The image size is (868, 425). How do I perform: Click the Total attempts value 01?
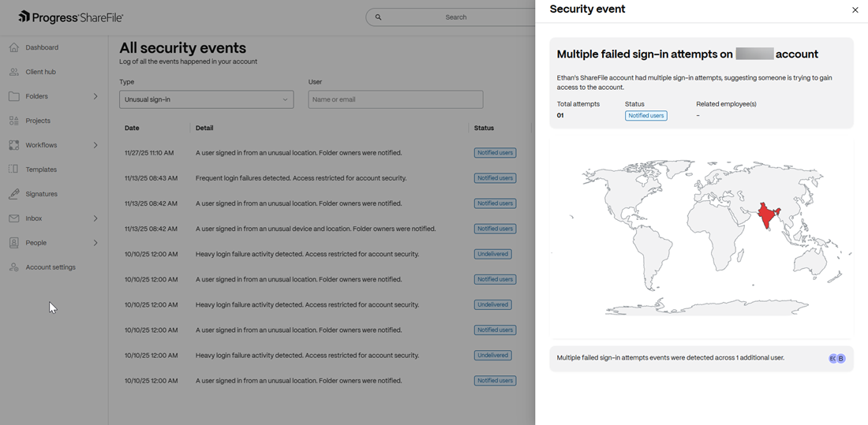(560, 116)
